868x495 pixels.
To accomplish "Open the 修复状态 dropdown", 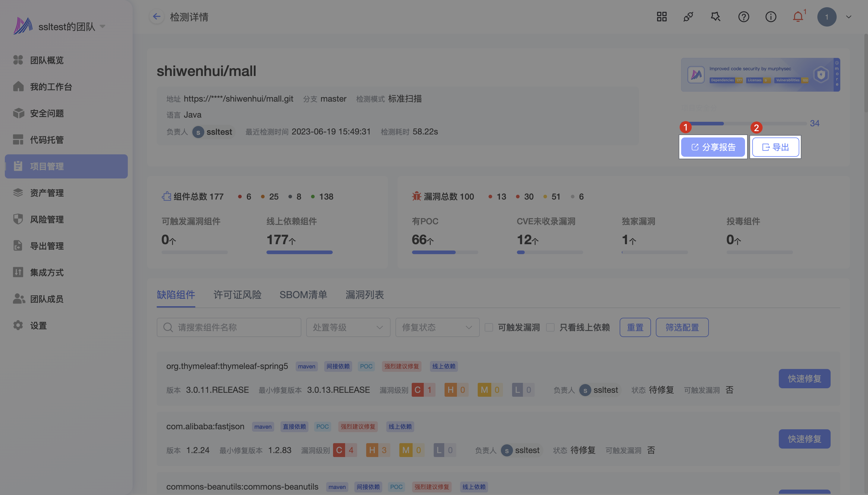I will point(437,327).
